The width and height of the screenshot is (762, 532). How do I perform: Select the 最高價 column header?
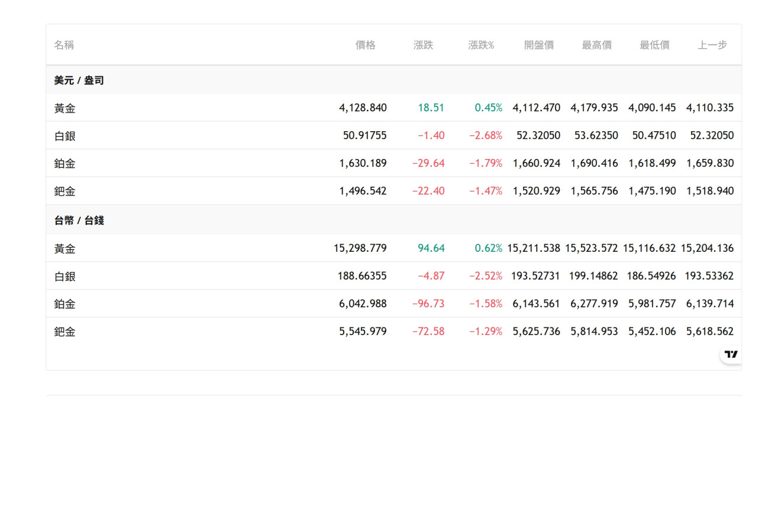pyautogui.click(x=596, y=45)
